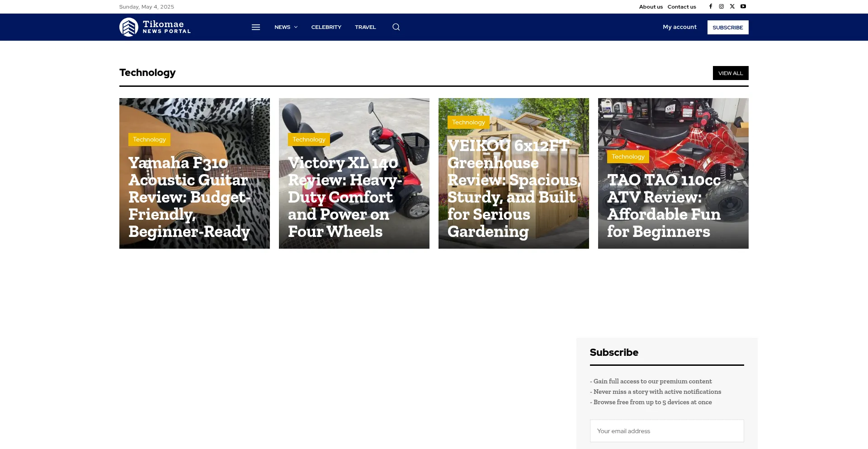Image resolution: width=868 pixels, height=449 pixels.
Task: Open the Instagram social icon
Action: pos(722,6)
